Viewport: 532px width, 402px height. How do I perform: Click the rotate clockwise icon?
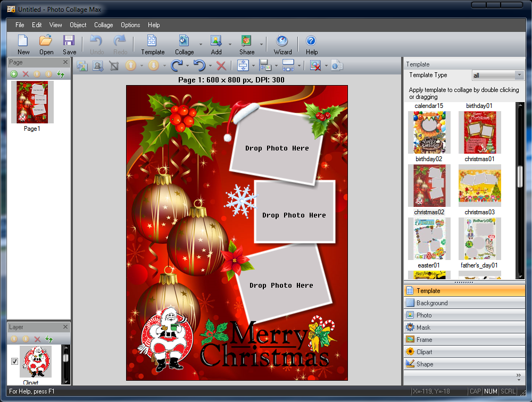[177, 65]
